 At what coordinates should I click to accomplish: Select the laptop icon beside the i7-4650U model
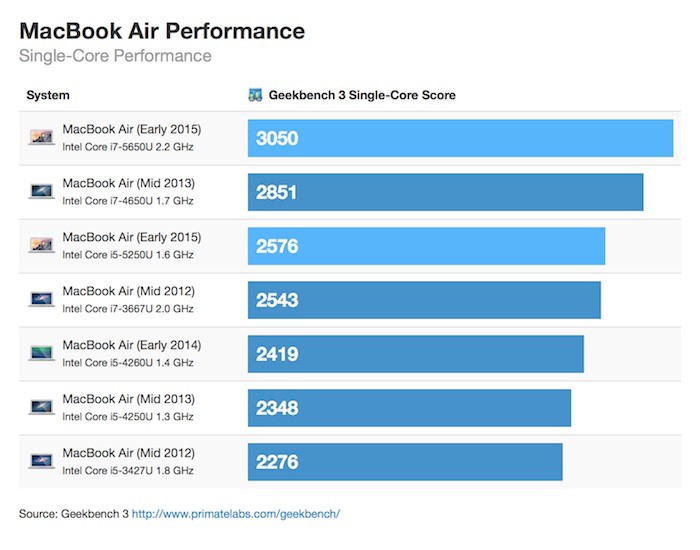(x=42, y=190)
